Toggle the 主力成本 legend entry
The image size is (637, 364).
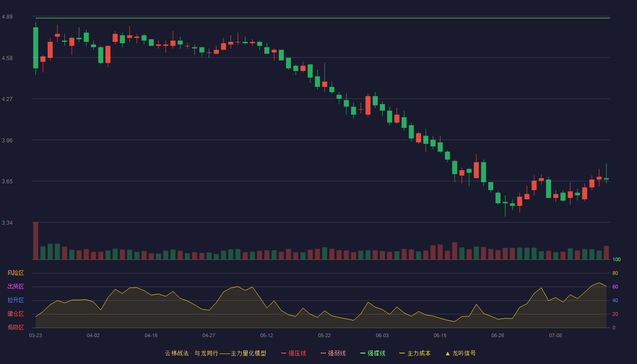(415, 353)
